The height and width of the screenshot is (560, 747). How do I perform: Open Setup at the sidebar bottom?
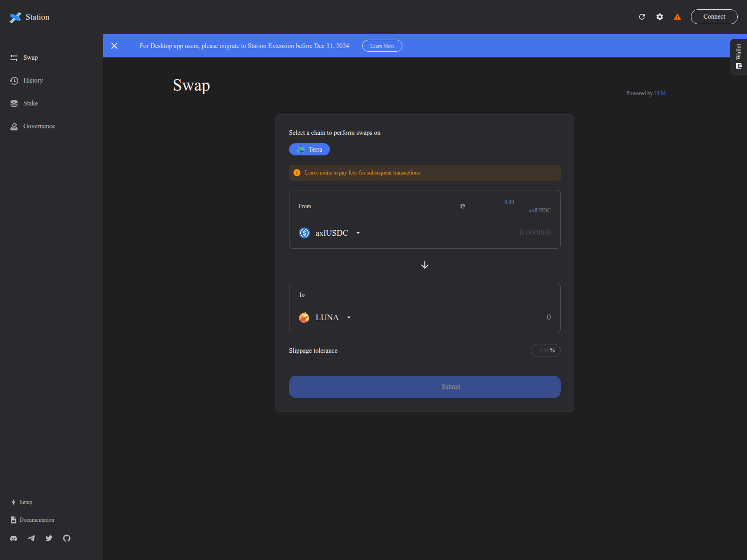[x=22, y=502]
